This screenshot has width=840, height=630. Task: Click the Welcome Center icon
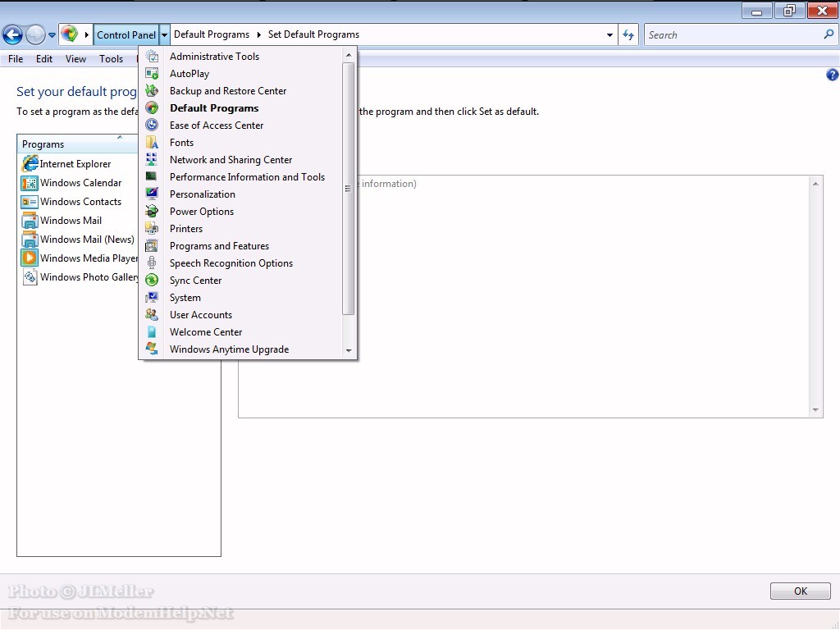152,331
